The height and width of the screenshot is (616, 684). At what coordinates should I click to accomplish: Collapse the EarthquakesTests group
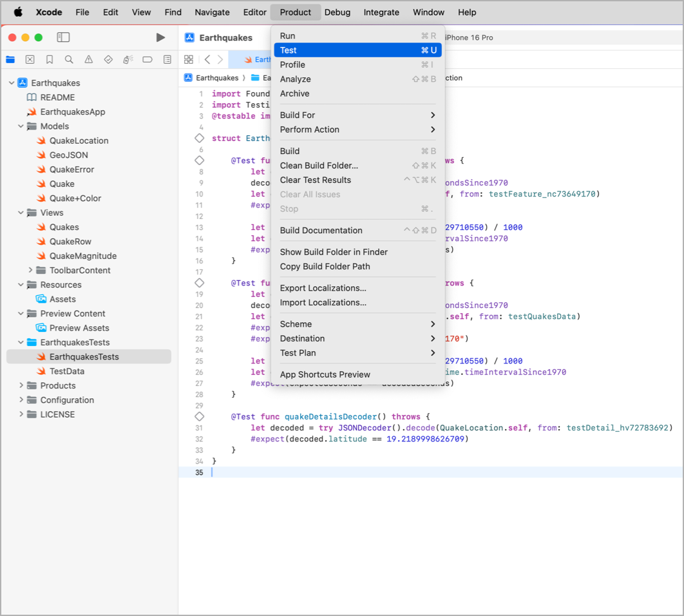pyautogui.click(x=21, y=342)
